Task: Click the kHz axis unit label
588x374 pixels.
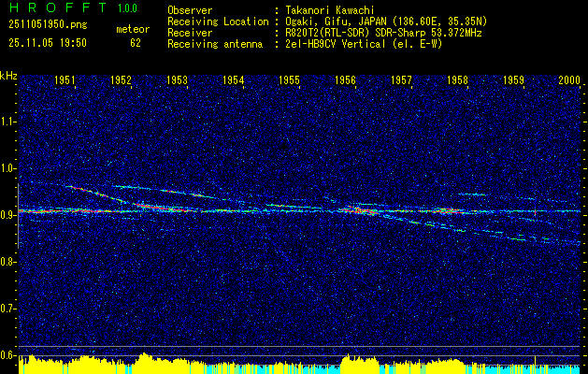Action: tap(8, 76)
